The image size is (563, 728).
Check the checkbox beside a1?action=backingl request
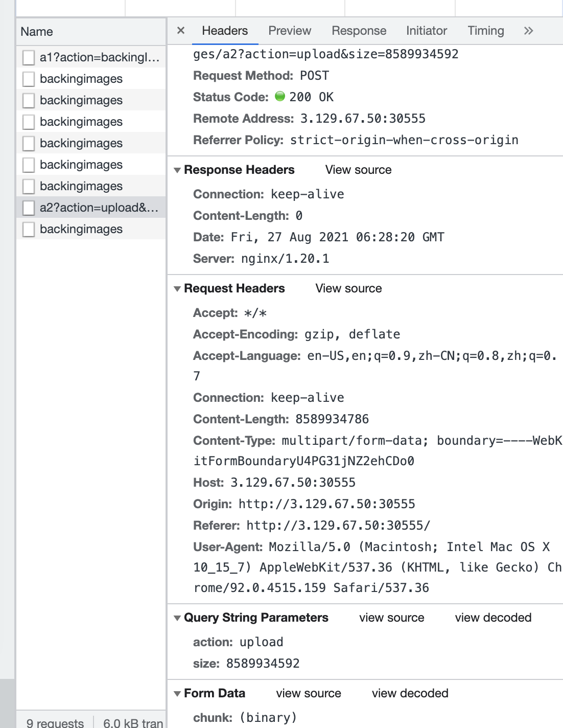pyautogui.click(x=28, y=57)
